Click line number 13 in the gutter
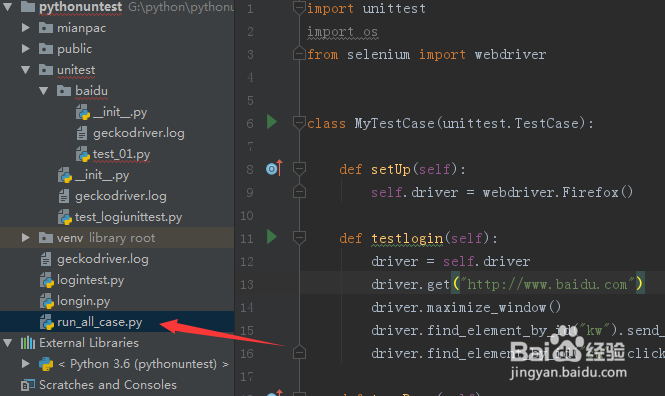665x396 pixels. coord(247,284)
